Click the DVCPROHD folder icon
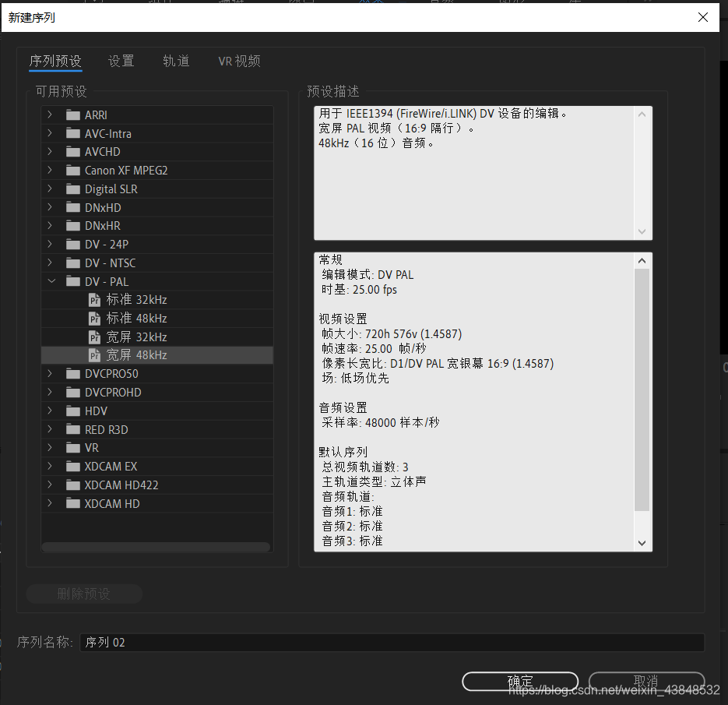 73,392
